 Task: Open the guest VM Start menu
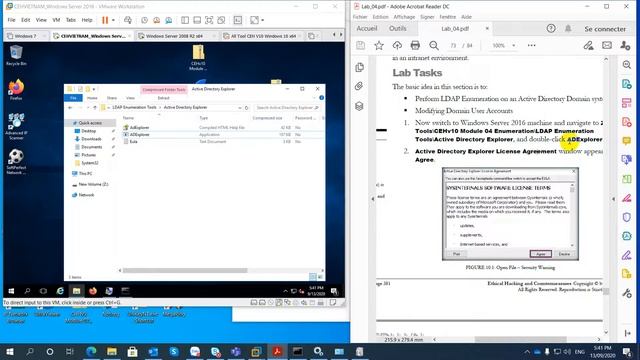(x=11, y=291)
